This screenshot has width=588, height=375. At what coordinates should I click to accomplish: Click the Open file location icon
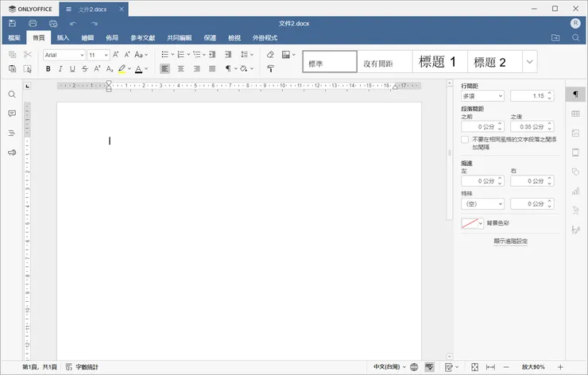pyautogui.click(x=555, y=37)
